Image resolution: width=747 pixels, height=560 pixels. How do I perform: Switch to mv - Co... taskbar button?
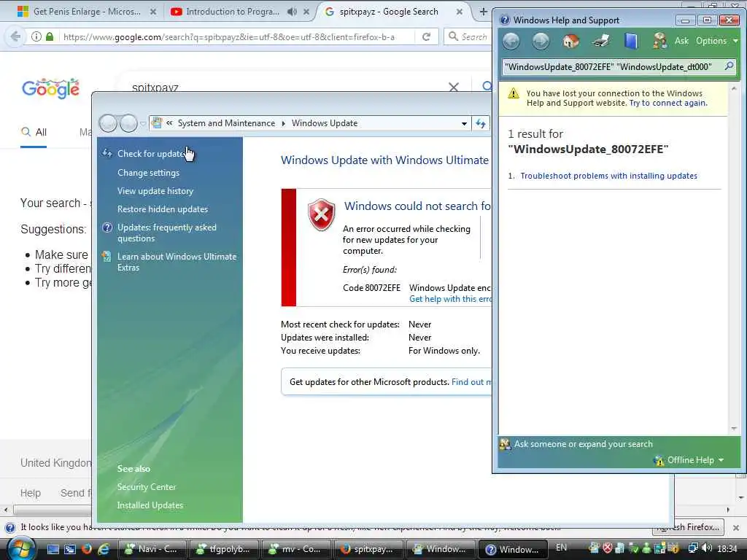tap(296, 549)
